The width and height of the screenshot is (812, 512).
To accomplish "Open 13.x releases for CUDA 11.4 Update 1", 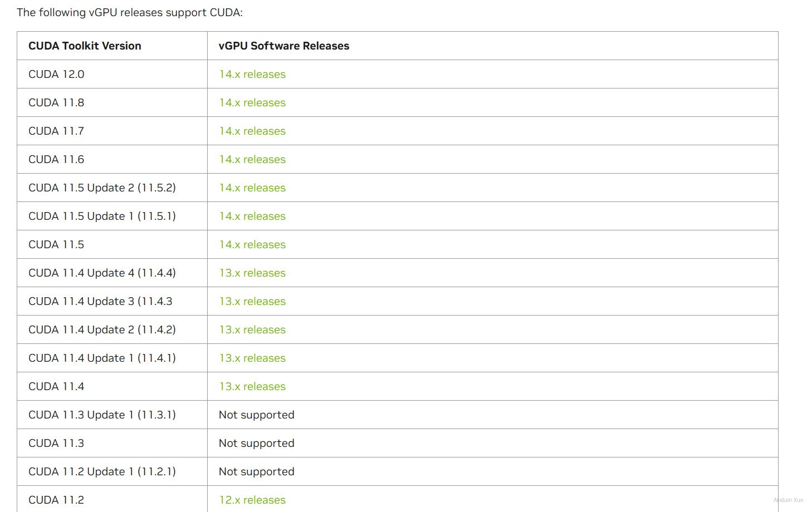I will 252,358.
